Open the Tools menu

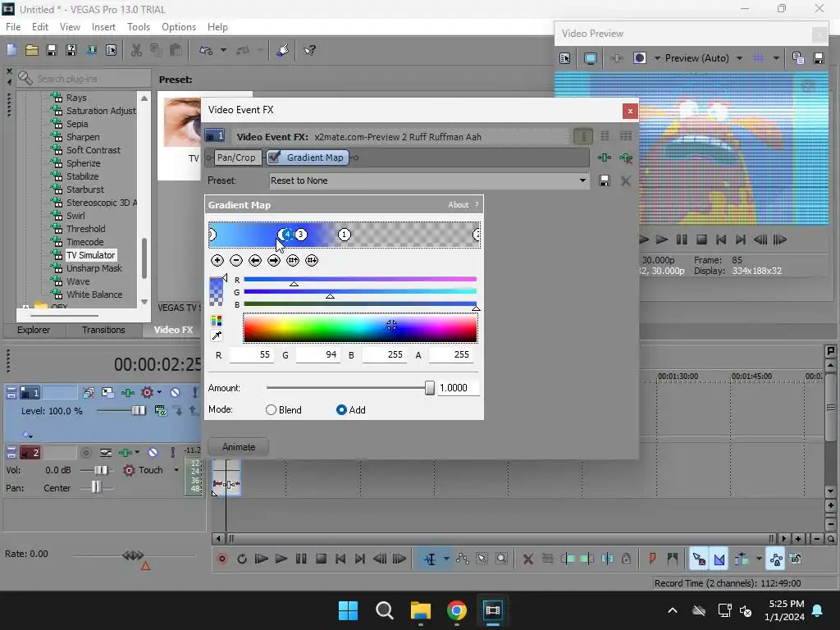point(138,27)
